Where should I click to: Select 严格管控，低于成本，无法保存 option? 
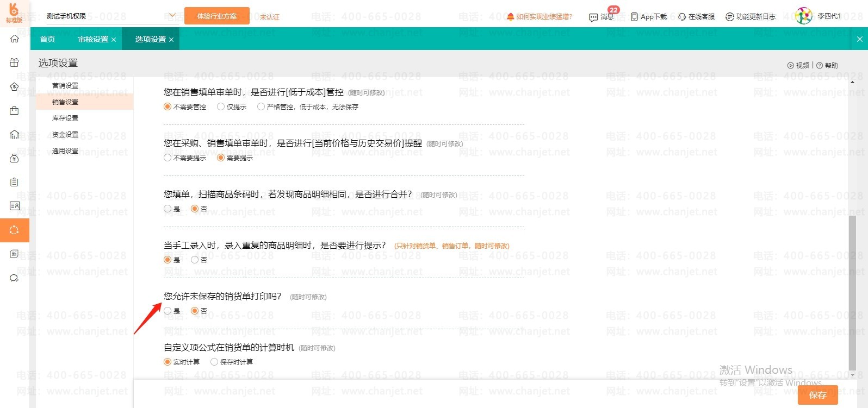(261, 106)
